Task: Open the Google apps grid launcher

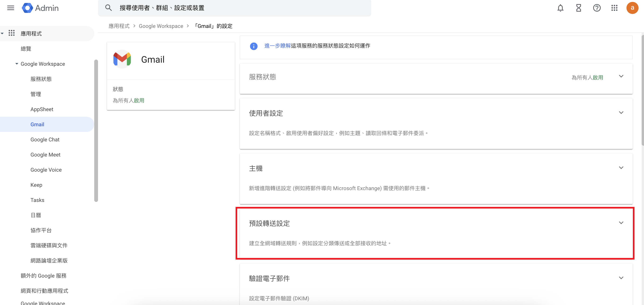Action: [x=614, y=8]
